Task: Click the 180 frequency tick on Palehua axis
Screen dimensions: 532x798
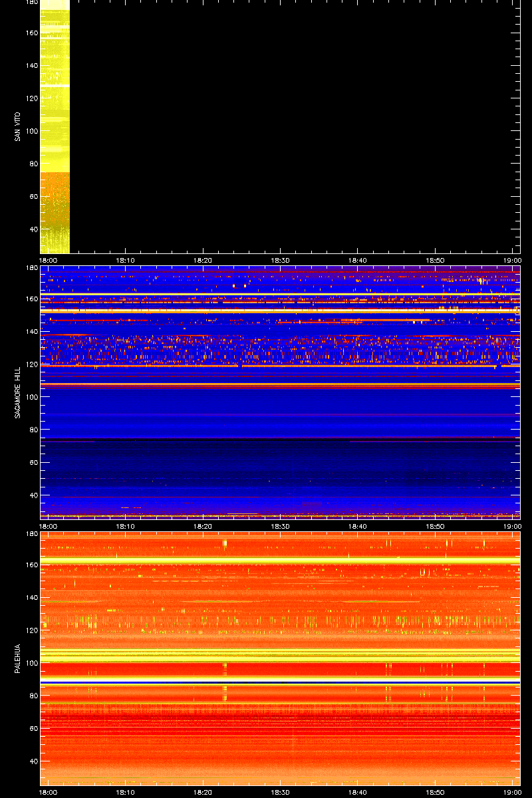Action: (31, 534)
